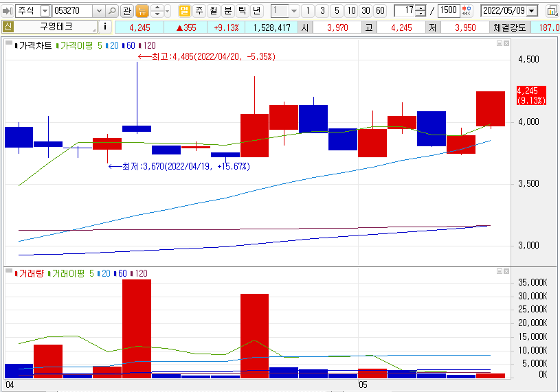Select the 년 yearly chart period
The image size is (560, 392).
click(x=256, y=11)
